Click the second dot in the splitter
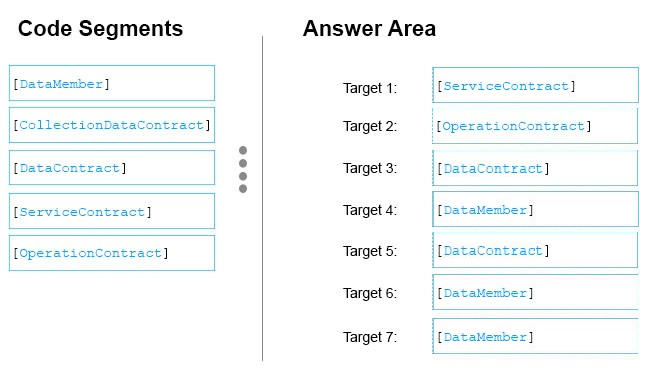The width and height of the screenshot is (667, 375). click(x=243, y=163)
